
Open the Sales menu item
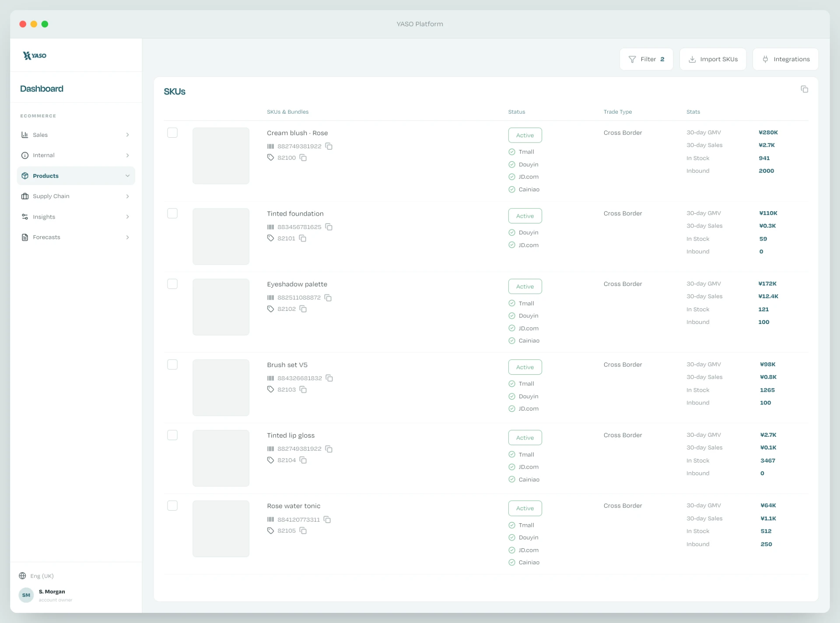[76, 135]
